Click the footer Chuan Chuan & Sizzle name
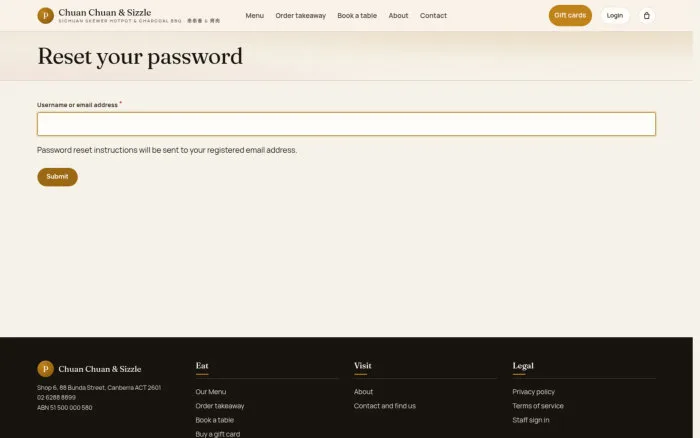This screenshot has height=438, width=700. tap(100, 369)
